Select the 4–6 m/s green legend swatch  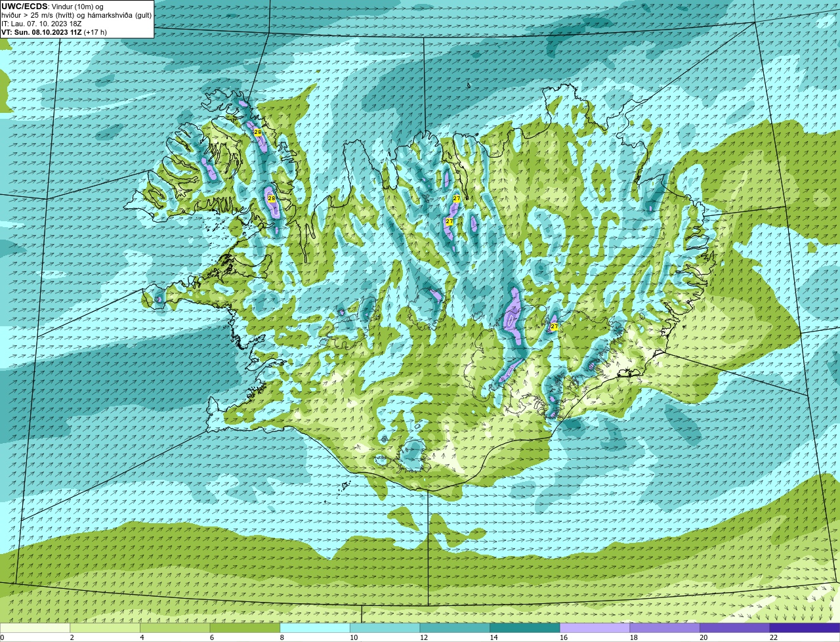click(175, 628)
